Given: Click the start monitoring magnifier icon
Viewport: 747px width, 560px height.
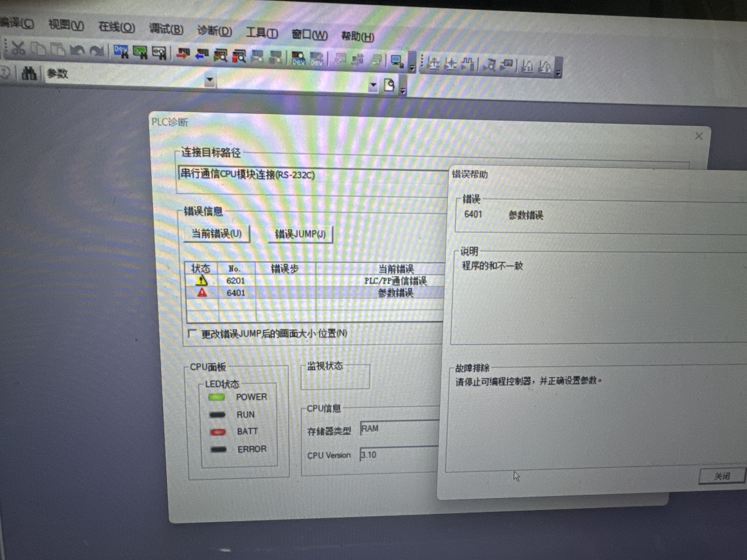Looking at the screenshot, I should point(220,56).
